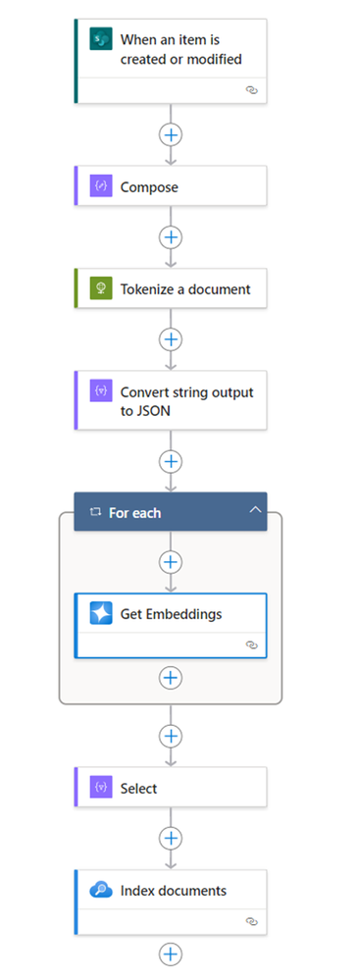Screen dimensions: 357x980
Task: Add action below Get Embeddings inside loop
Action: [x=171, y=677]
